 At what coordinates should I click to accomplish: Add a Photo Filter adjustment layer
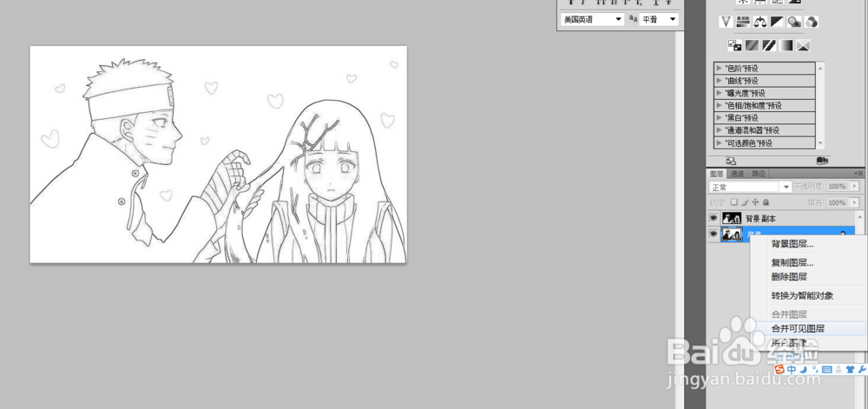[x=795, y=22]
